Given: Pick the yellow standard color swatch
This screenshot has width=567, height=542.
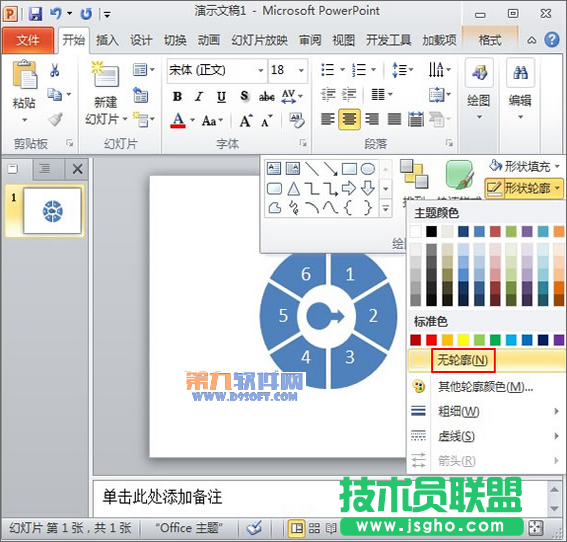Looking at the screenshot, I should tap(463, 340).
